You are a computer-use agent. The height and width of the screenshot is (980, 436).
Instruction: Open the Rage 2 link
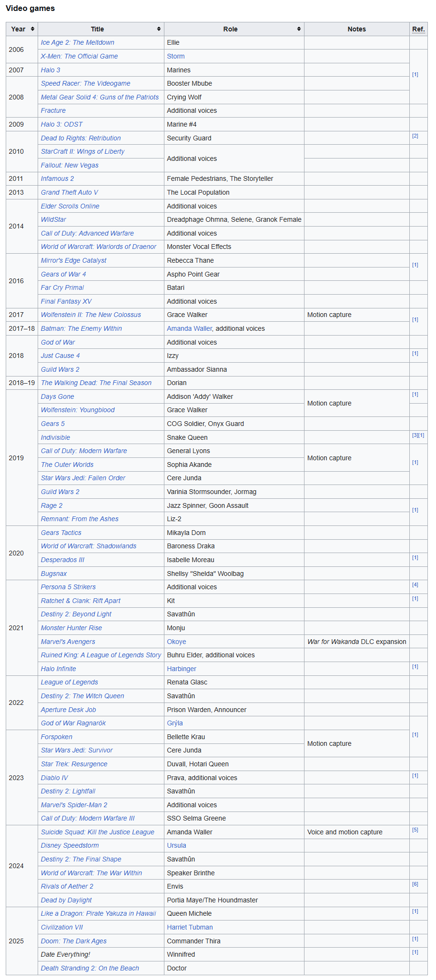click(51, 505)
